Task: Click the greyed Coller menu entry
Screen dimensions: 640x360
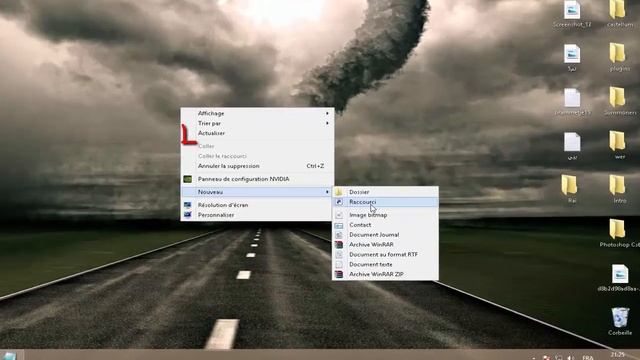Action: point(257,146)
